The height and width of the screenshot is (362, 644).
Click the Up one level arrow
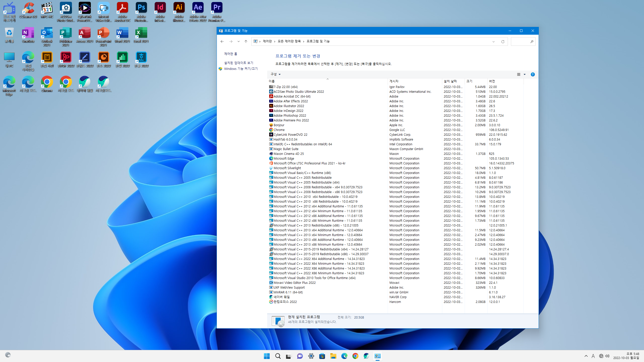tap(246, 41)
